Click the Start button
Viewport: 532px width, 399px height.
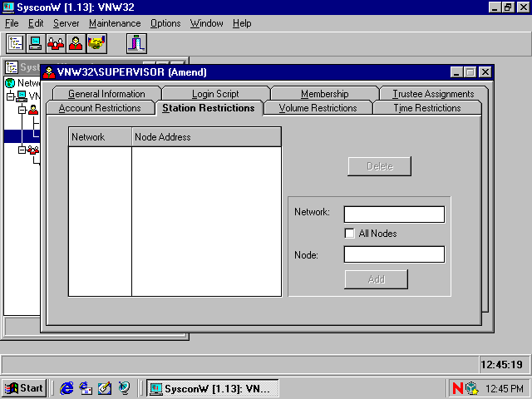[24, 388]
